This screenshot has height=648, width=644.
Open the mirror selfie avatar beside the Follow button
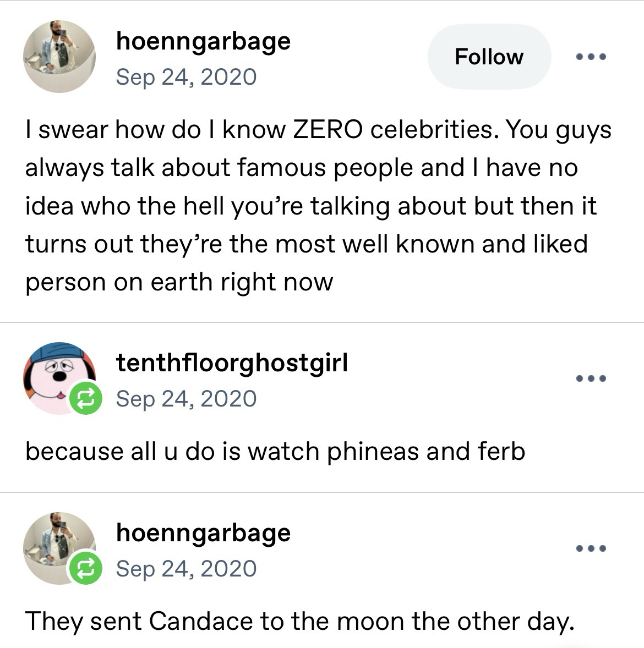(59, 57)
